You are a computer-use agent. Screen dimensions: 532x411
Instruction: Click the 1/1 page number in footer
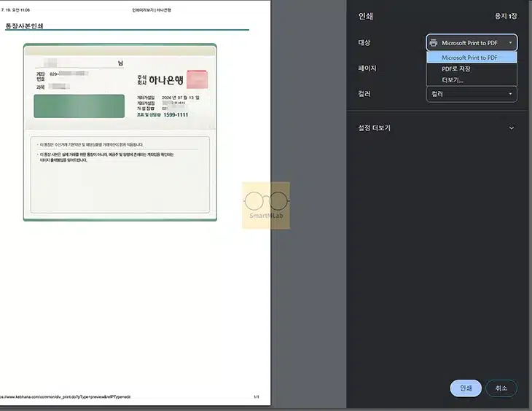[x=256, y=396]
